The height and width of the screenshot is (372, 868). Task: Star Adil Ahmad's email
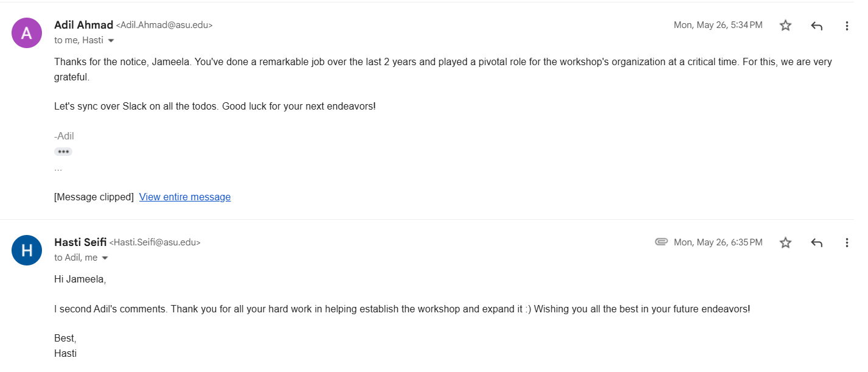click(x=785, y=26)
